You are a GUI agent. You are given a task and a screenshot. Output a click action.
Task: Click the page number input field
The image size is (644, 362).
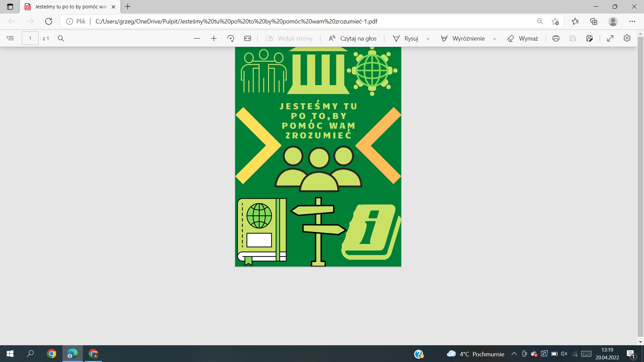pos(30,38)
